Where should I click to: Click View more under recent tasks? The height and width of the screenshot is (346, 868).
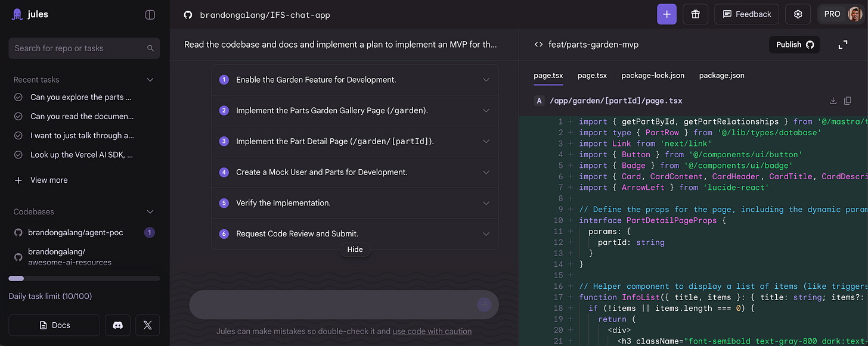click(x=49, y=180)
